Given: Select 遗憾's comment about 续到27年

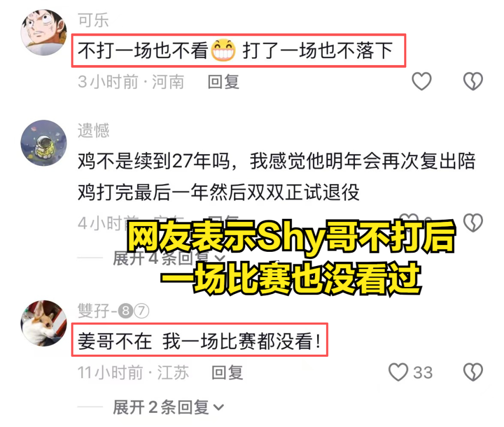Looking at the screenshot, I should tap(277, 177).
